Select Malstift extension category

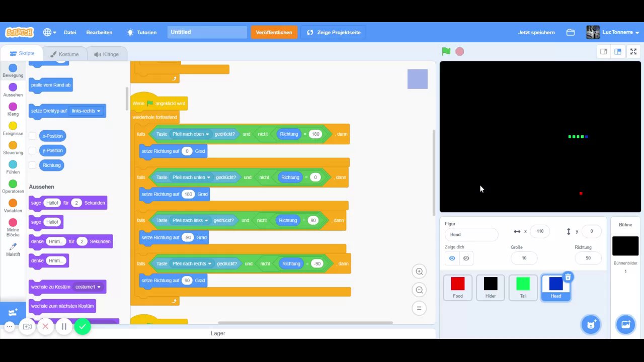[13, 249]
